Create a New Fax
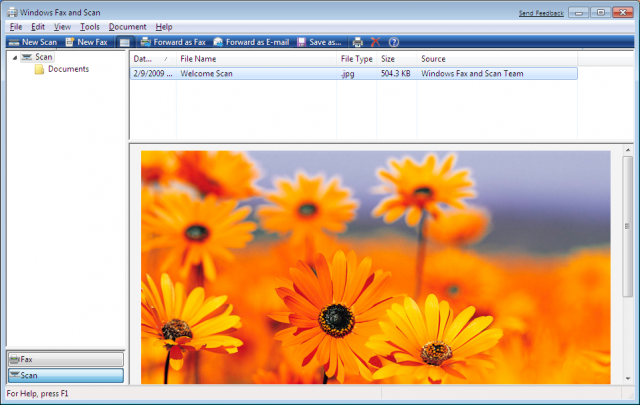The width and height of the screenshot is (640, 405). point(87,42)
